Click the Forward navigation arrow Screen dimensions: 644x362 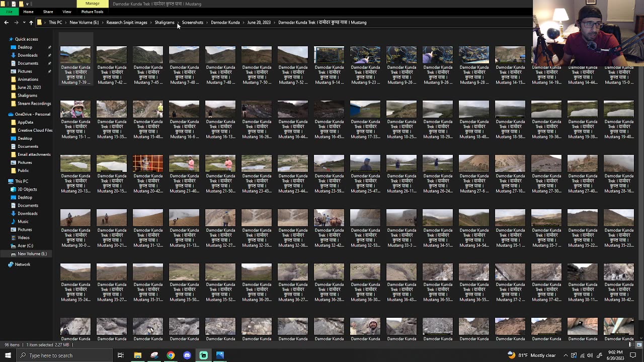(16, 23)
